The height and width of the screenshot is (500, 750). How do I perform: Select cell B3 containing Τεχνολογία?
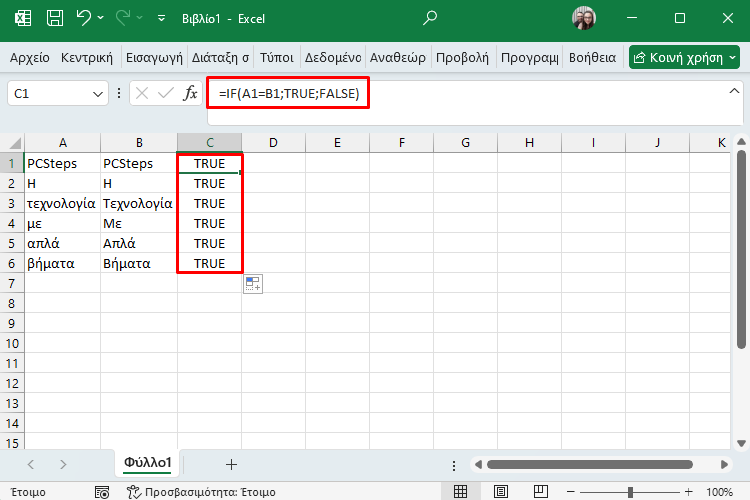(x=139, y=203)
